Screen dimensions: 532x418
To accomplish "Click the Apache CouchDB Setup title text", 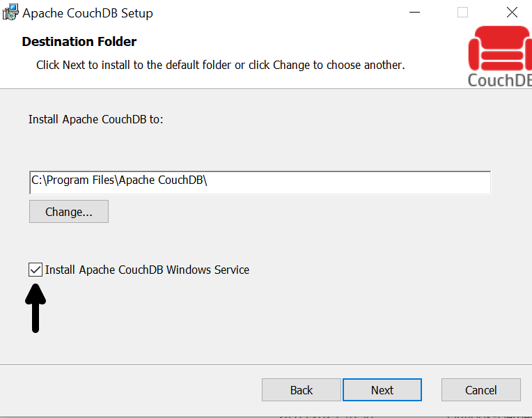I will tap(88, 13).
